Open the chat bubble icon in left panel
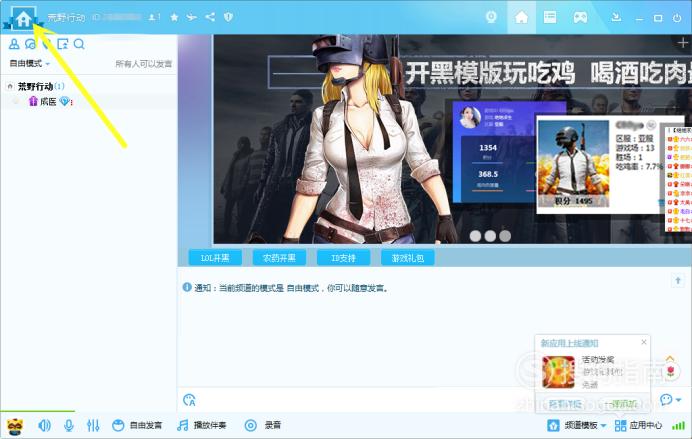 click(30, 44)
